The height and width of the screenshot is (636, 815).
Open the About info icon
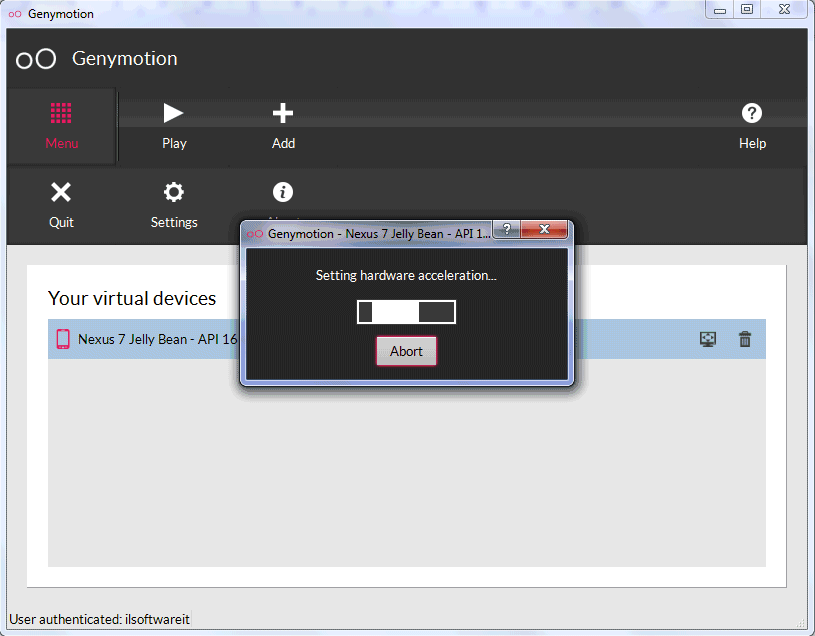(x=283, y=192)
